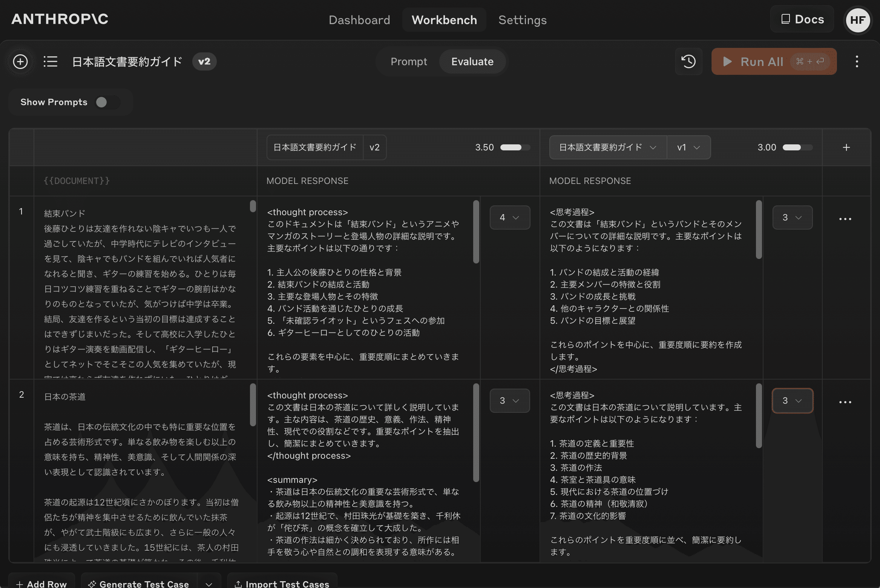
Task: Expand the Generate Test Case chevron
Action: tap(209, 583)
